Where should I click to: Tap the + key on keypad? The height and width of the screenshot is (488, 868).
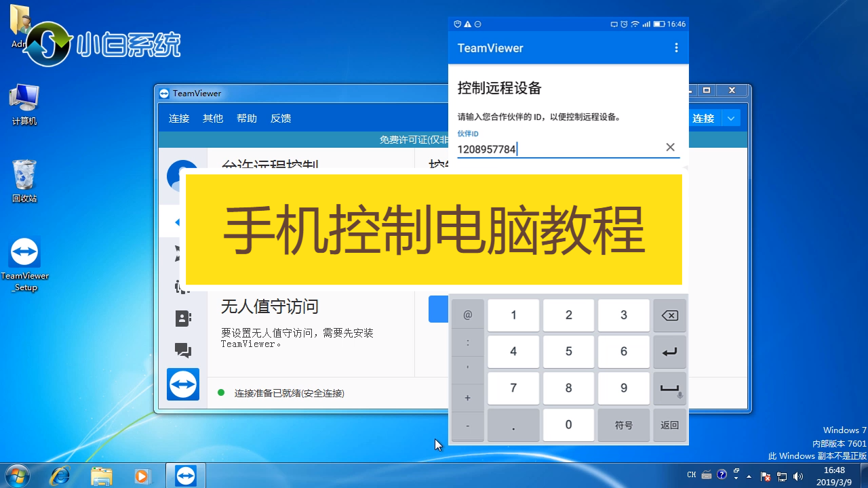point(468,398)
